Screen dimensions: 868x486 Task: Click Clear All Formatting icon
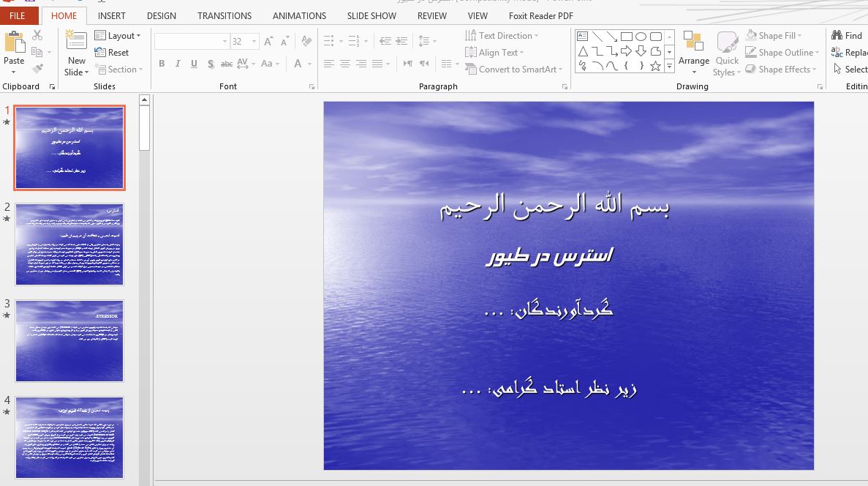click(306, 42)
